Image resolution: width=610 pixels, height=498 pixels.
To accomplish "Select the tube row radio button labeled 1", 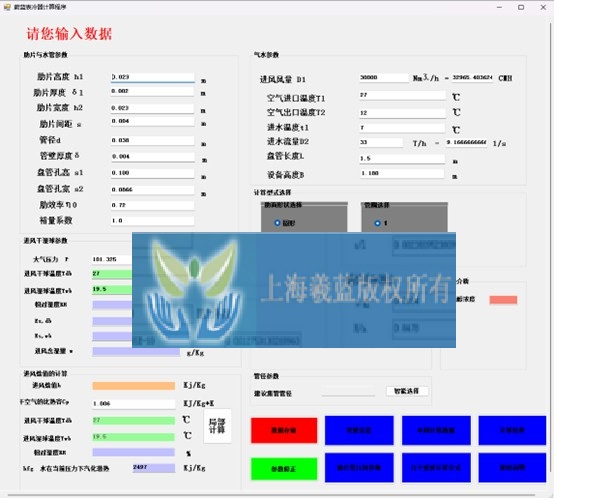I will [x=377, y=223].
